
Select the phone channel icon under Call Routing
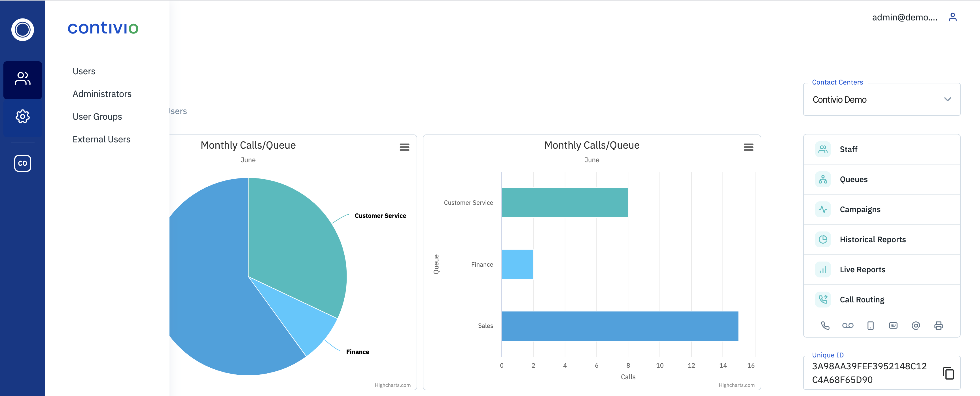tap(825, 326)
